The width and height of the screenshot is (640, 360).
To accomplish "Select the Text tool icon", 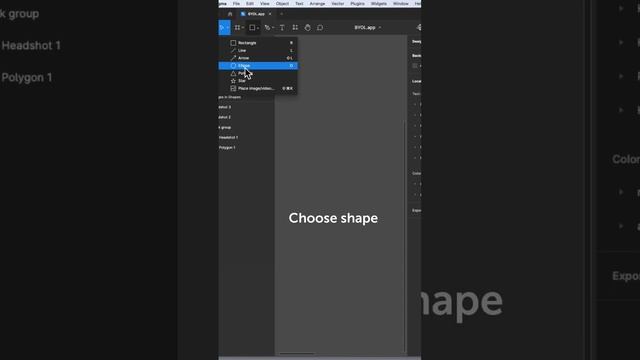I will [282, 27].
